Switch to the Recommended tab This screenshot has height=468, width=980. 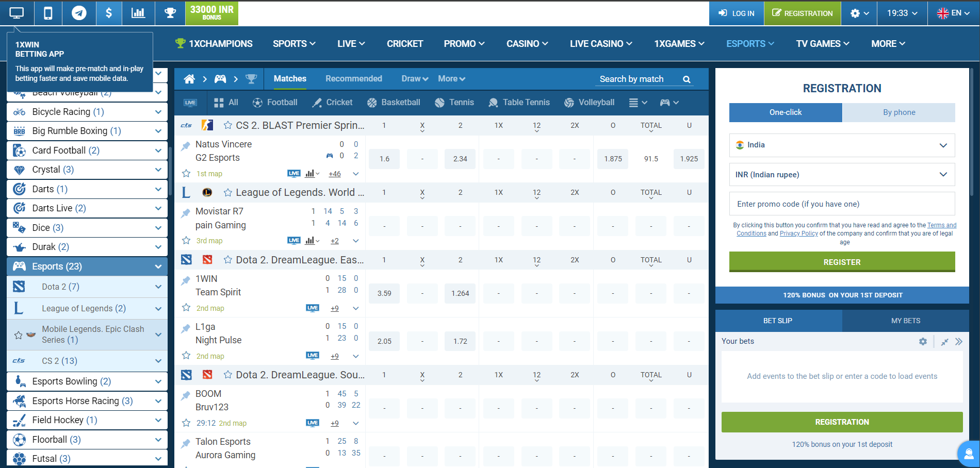pyautogui.click(x=353, y=78)
